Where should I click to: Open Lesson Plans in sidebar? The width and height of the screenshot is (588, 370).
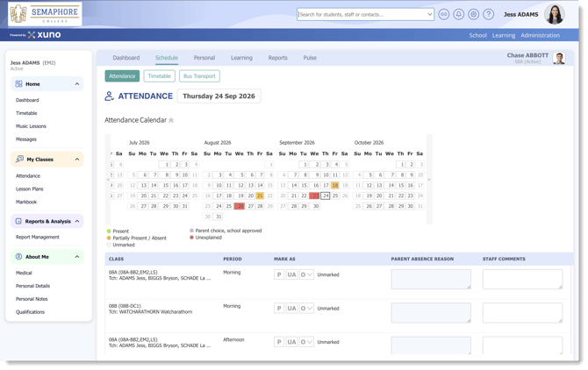click(x=30, y=189)
